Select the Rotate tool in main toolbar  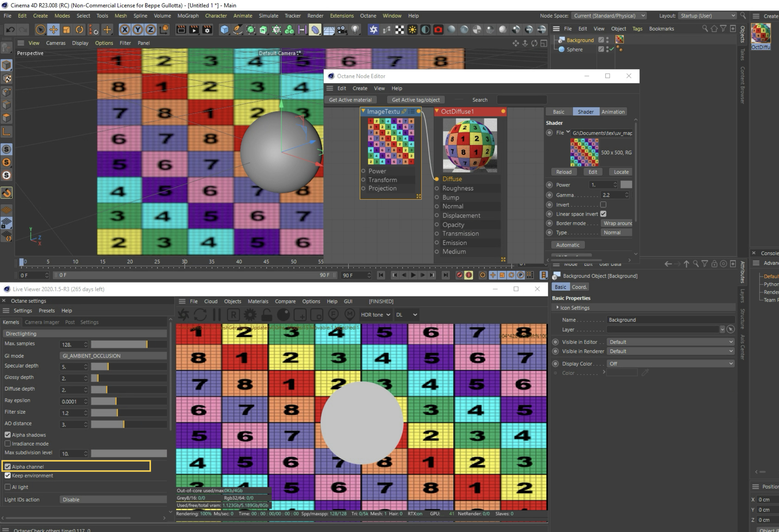[x=79, y=30]
